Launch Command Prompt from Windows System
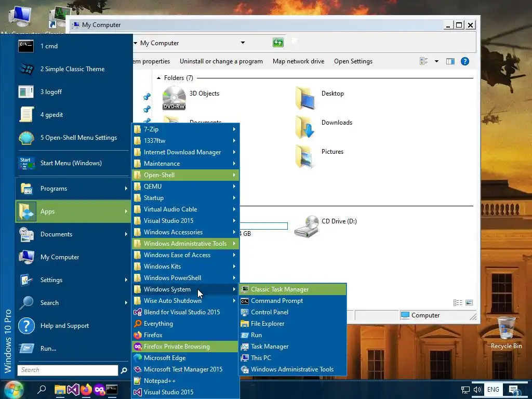The image size is (532, 399). tap(292, 301)
